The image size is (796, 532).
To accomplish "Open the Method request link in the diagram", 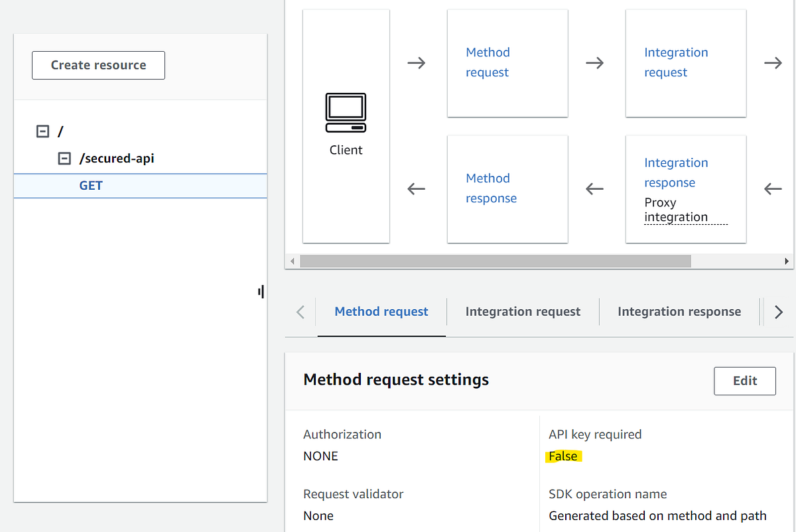I will point(488,62).
